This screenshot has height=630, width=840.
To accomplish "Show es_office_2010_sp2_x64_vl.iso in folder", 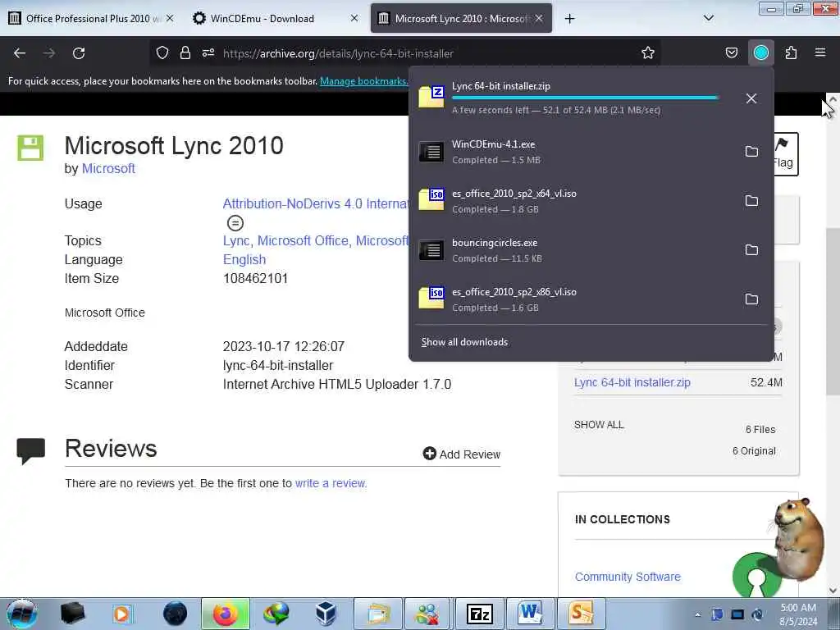I will point(751,201).
